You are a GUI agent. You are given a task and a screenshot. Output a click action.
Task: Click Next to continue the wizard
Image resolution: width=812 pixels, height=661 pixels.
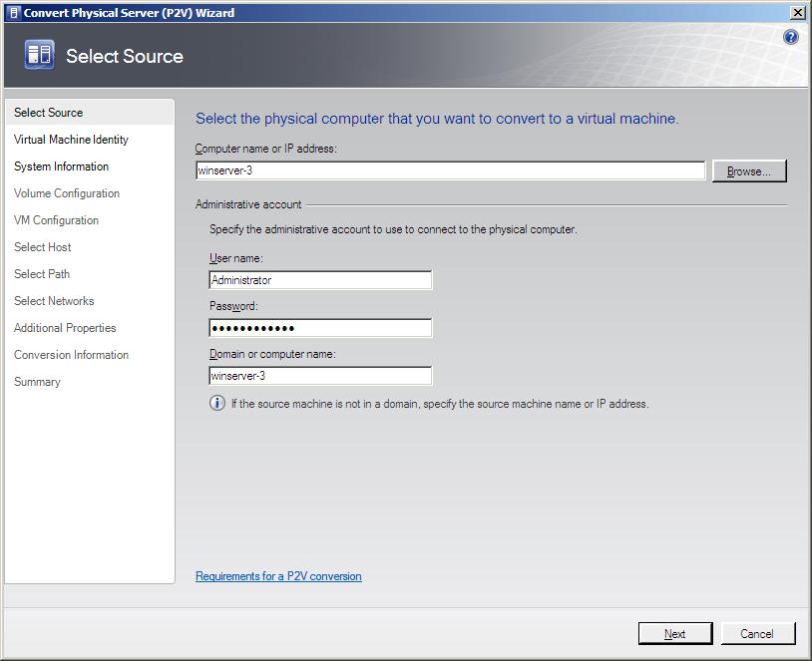[x=675, y=633]
